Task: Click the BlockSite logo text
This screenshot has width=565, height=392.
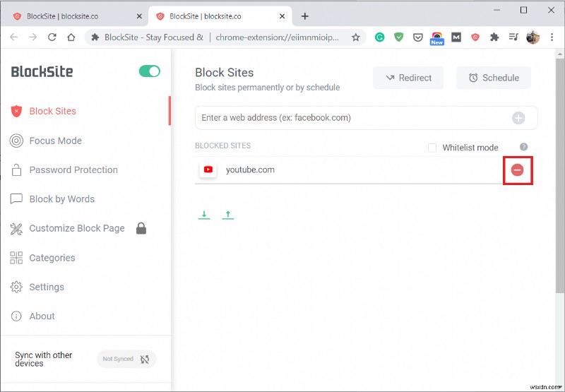Action: click(x=42, y=71)
